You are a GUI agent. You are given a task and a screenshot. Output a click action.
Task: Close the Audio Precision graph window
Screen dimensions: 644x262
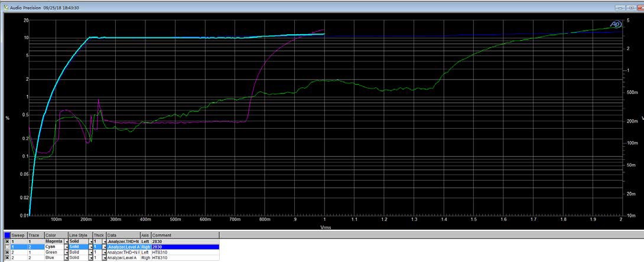[636, 8]
